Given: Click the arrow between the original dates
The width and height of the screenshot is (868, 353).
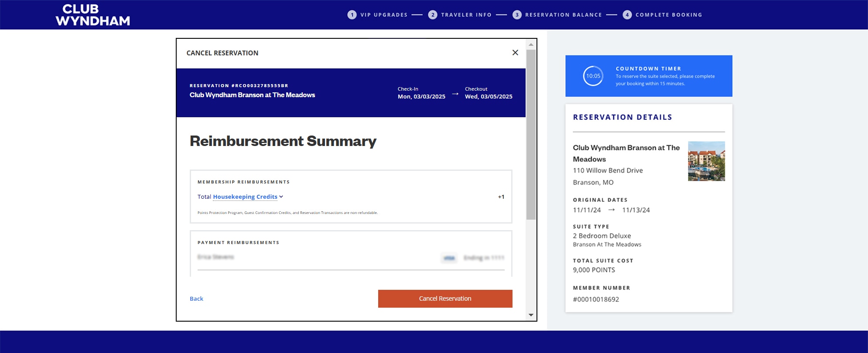Looking at the screenshot, I should tap(611, 210).
